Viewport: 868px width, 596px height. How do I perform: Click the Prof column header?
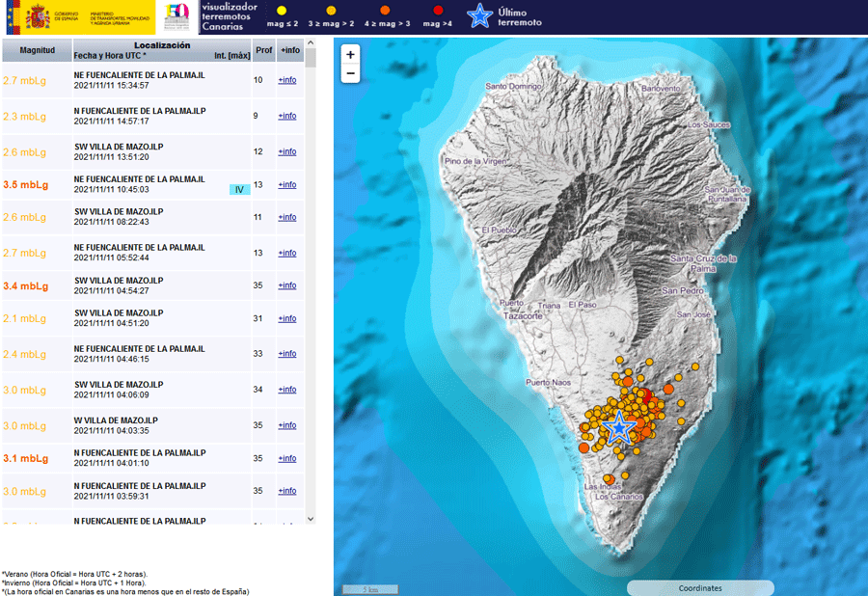coord(264,50)
